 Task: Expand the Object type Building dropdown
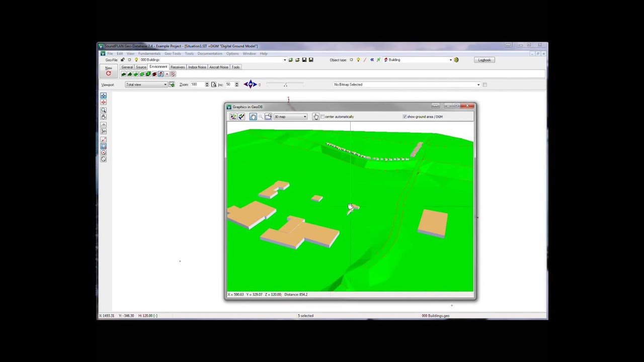coord(451,60)
